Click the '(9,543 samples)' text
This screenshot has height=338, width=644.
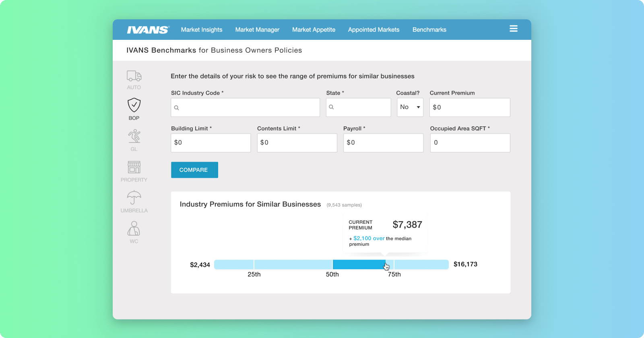pyautogui.click(x=344, y=205)
